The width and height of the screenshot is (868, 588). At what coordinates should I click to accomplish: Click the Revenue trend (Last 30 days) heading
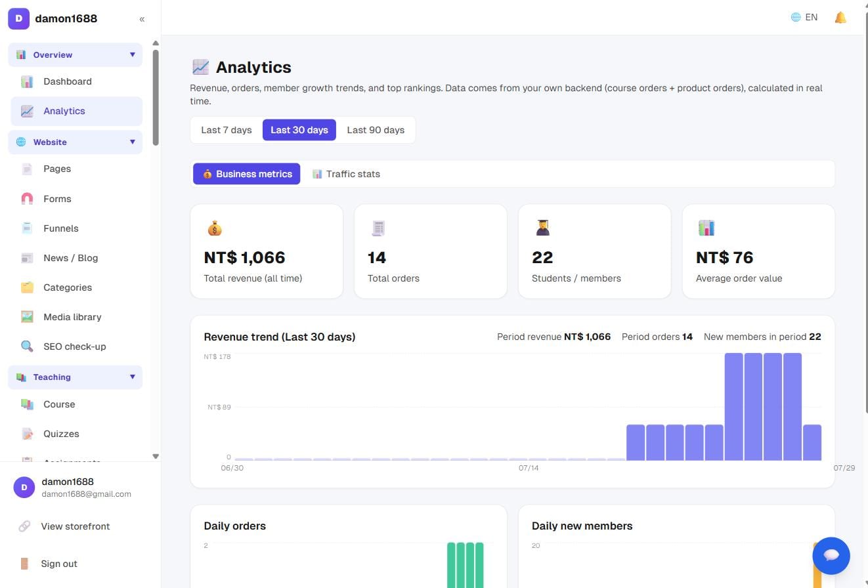[x=280, y=337]
